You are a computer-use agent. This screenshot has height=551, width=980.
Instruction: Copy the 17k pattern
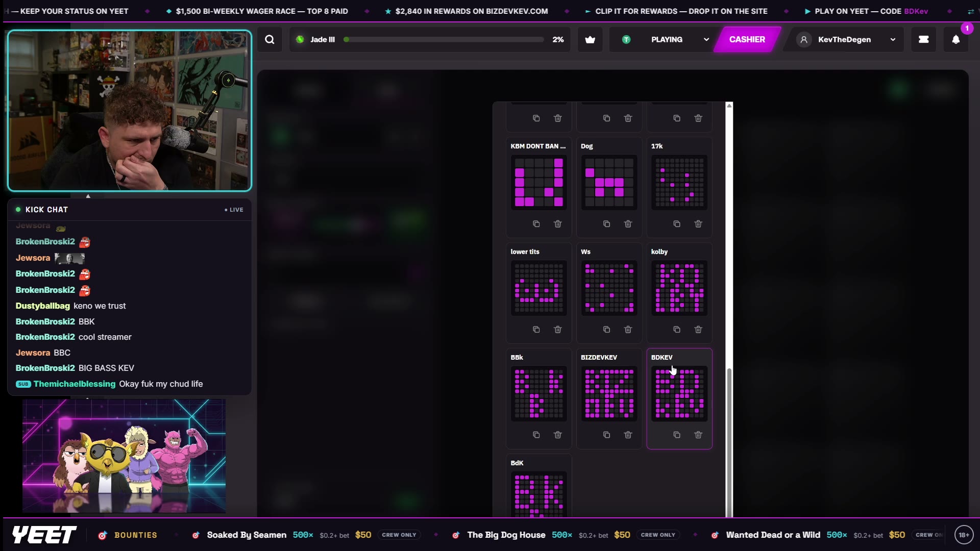tap(677, 224)
